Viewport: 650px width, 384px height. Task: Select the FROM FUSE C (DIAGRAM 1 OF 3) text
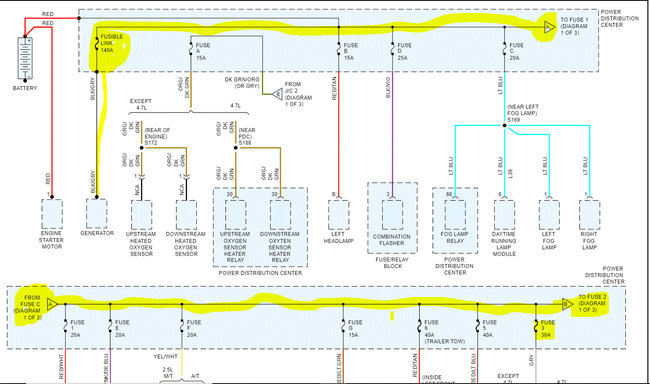point(28,307)
